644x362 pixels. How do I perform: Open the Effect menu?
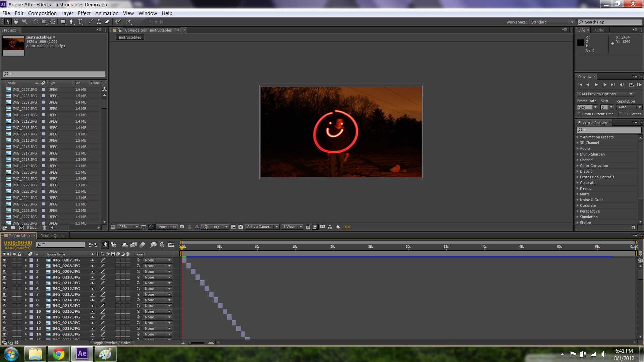point(84,13)
